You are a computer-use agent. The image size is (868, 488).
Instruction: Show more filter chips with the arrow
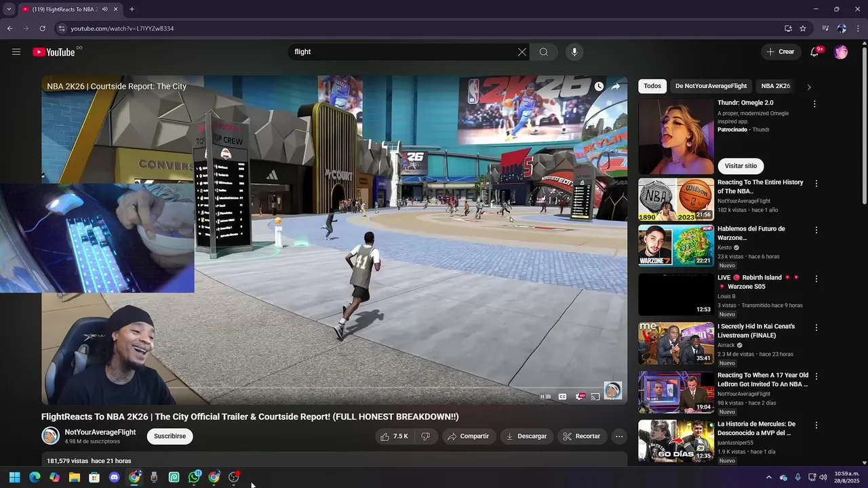click(808, 87)
